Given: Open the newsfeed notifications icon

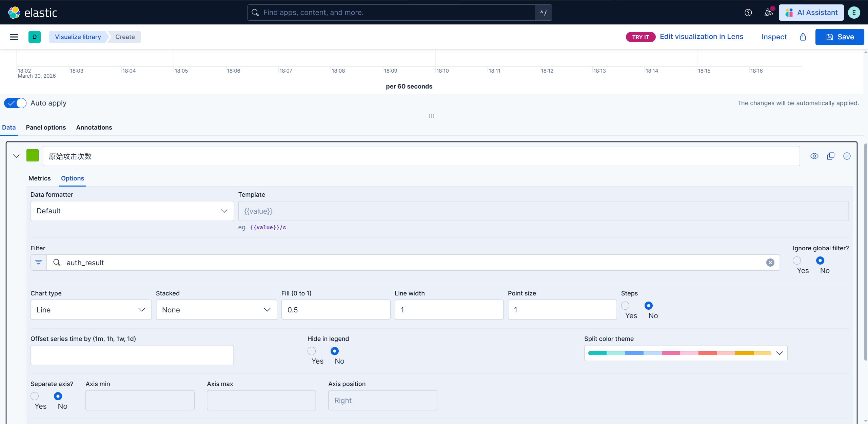Looking at the screenshot, I should tap(768, 13).
